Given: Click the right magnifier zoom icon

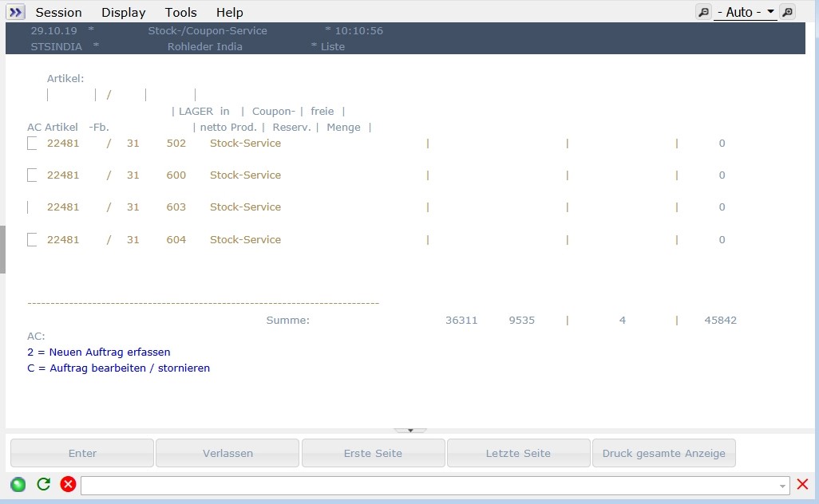Looking at the screenshot, I should (x=787, y=12).
